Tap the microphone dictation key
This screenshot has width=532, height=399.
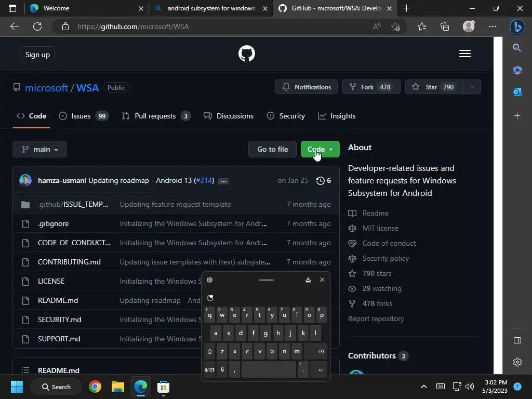(x=222, y=369)
